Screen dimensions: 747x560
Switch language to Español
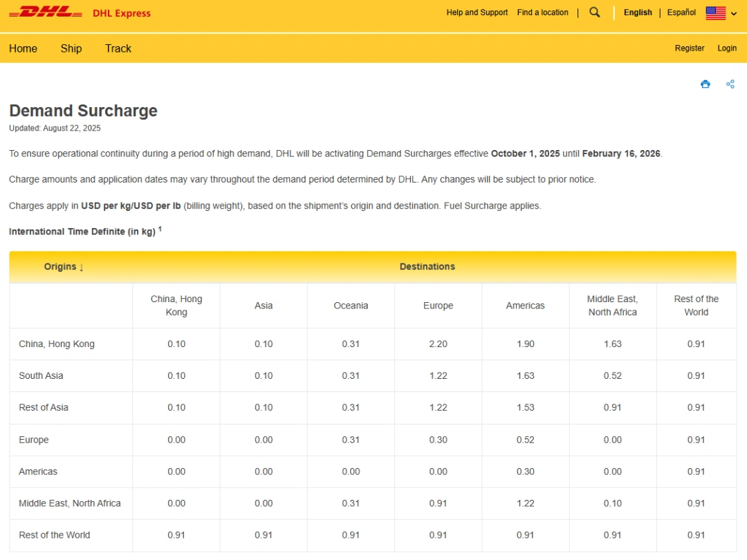(681, 12)
